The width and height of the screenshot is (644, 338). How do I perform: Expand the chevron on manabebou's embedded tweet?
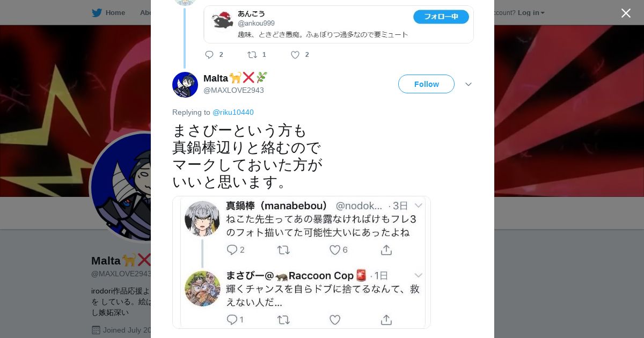419,205
